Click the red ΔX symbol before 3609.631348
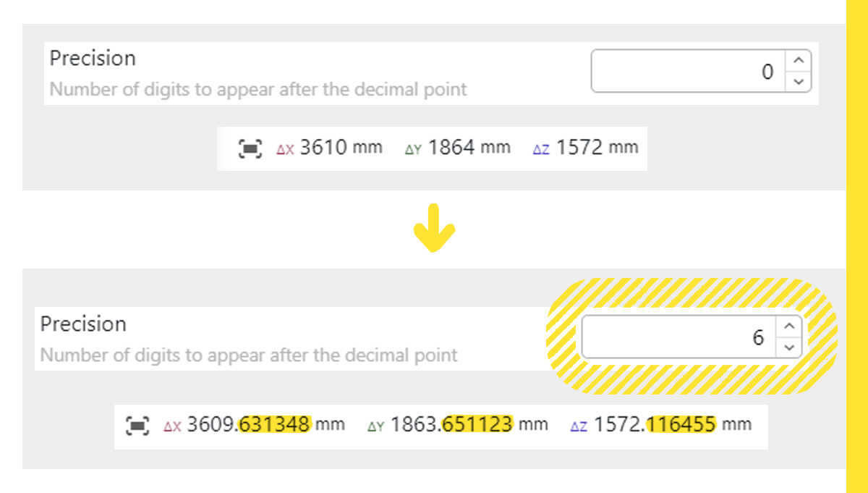The height and width of the screenshot is (493, 868). 172,426
